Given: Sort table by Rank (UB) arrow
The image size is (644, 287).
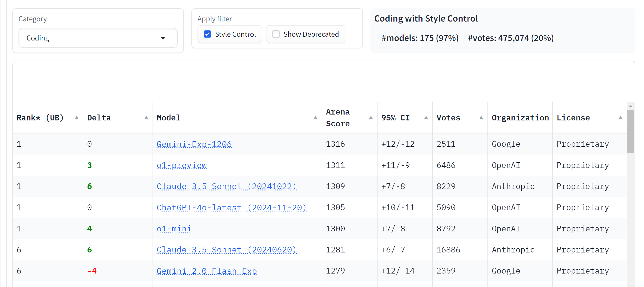Looking at the screenshot, I should click(77, 118).
